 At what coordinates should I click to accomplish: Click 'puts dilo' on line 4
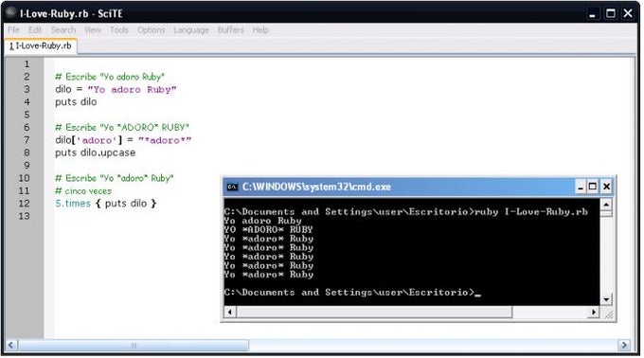76,102
